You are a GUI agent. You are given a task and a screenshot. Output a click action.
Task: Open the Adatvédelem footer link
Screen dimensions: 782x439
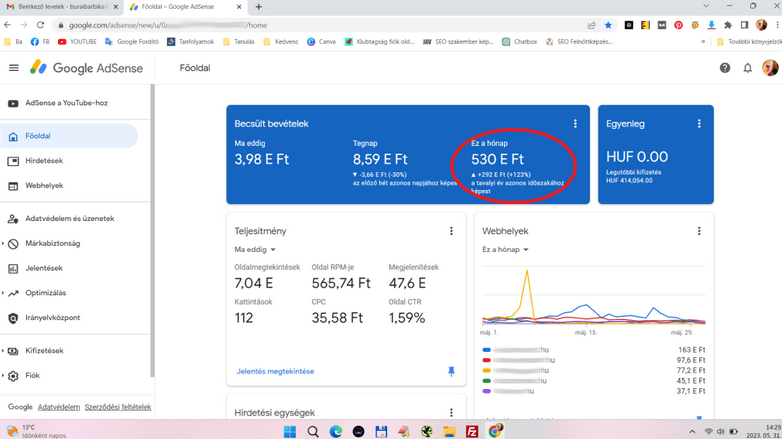pos(58,407)
